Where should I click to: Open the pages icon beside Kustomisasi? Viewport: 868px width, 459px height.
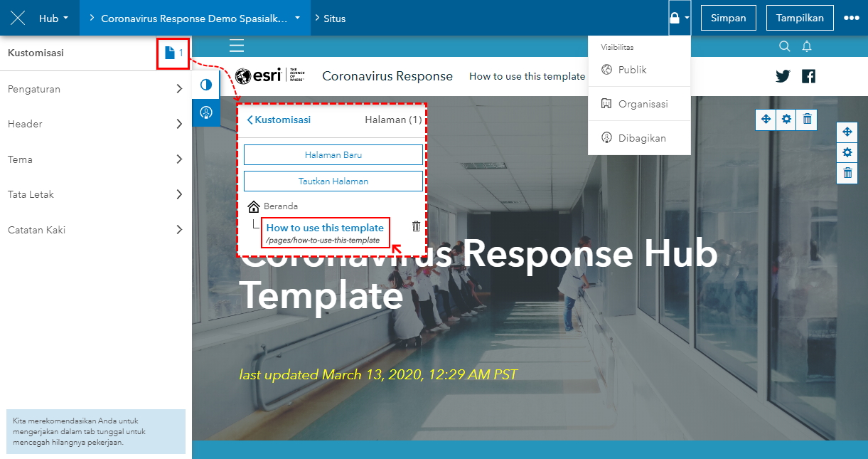click(173, 53)
